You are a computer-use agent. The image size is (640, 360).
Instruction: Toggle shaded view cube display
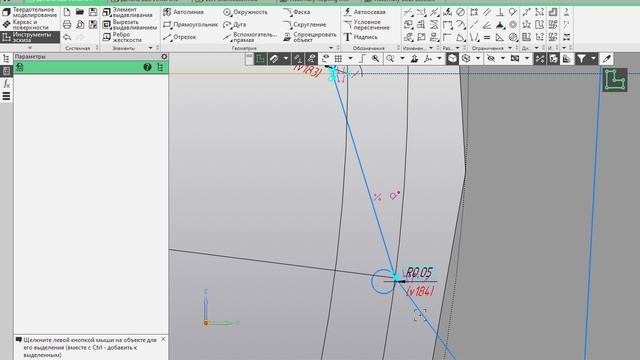coord(452,59)
